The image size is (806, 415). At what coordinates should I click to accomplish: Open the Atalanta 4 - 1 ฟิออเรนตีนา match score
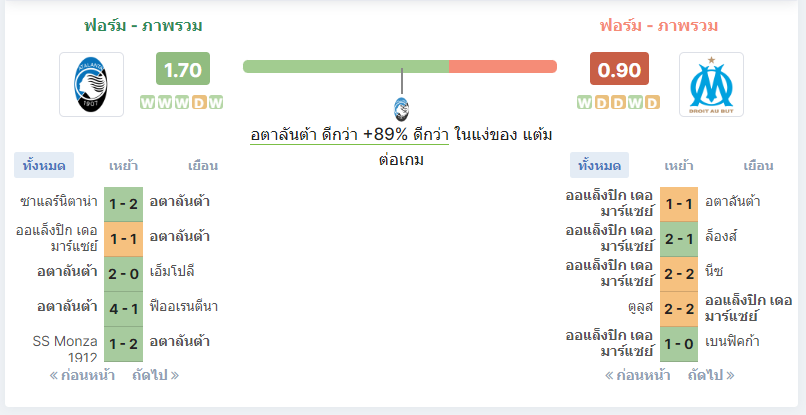pos(123,309)
